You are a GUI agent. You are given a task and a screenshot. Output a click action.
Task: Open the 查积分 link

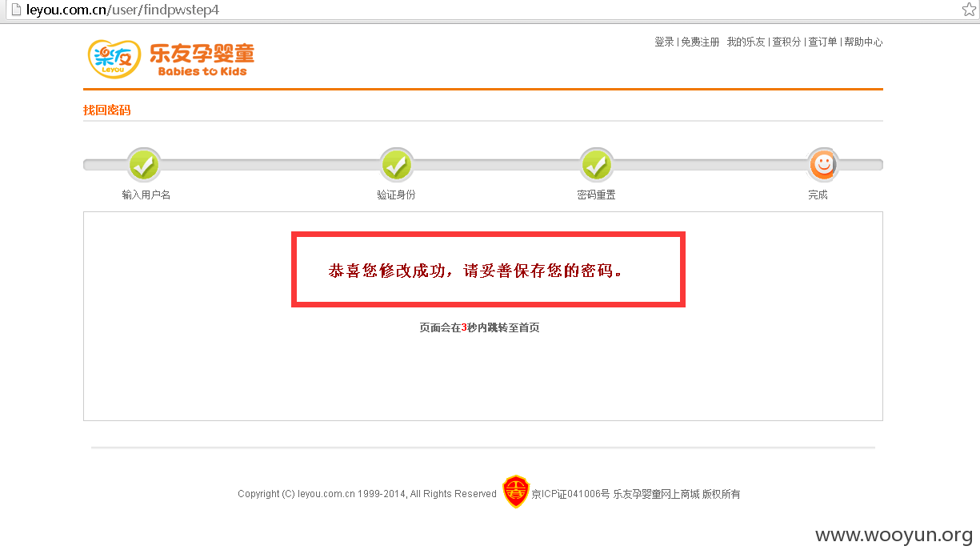pos(786,42)
